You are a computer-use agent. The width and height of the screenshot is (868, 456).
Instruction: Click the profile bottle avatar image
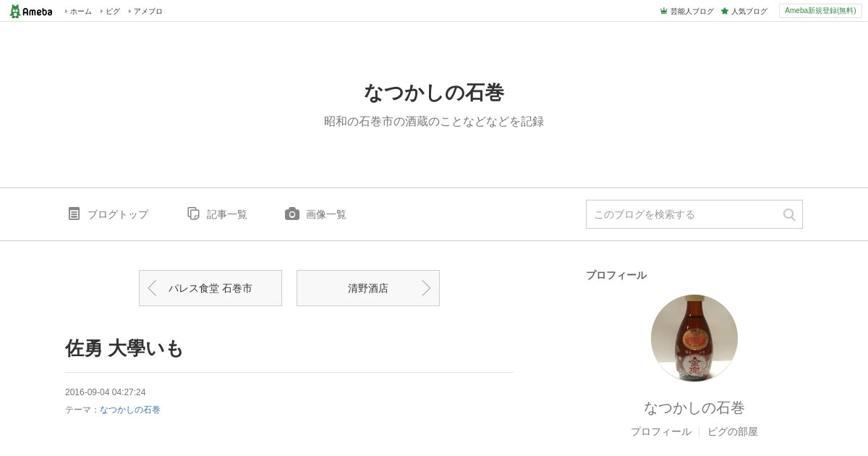[x=694, y=338]
